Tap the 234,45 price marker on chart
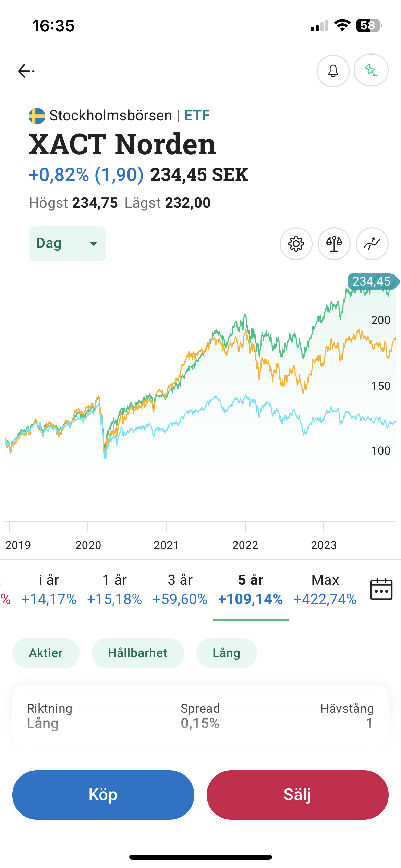This screenshot has height=868, width=401. 372,281
